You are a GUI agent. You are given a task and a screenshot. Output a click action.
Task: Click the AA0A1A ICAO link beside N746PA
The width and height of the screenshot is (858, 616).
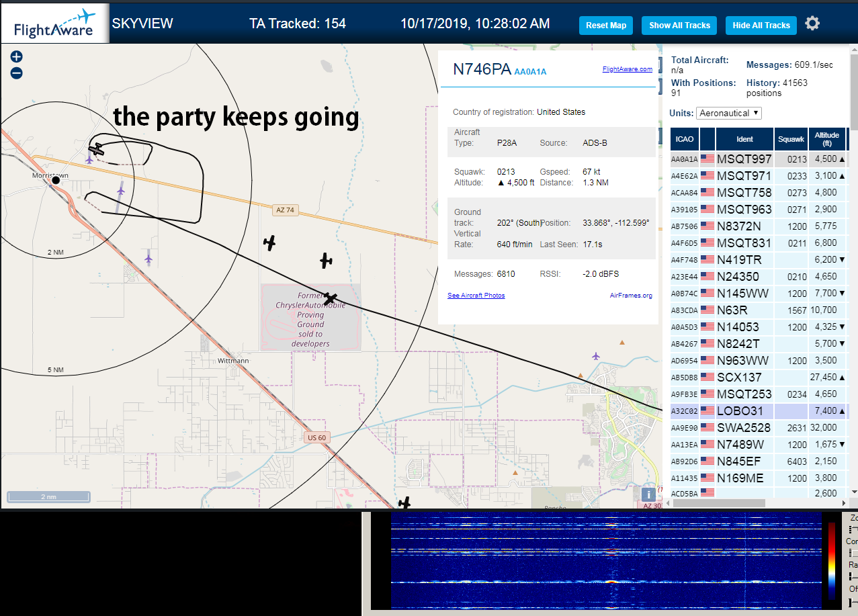coord(530,71)
